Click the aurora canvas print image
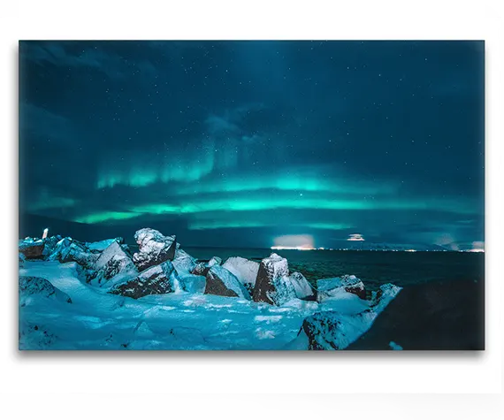504x420 pixels. point(252,195)
